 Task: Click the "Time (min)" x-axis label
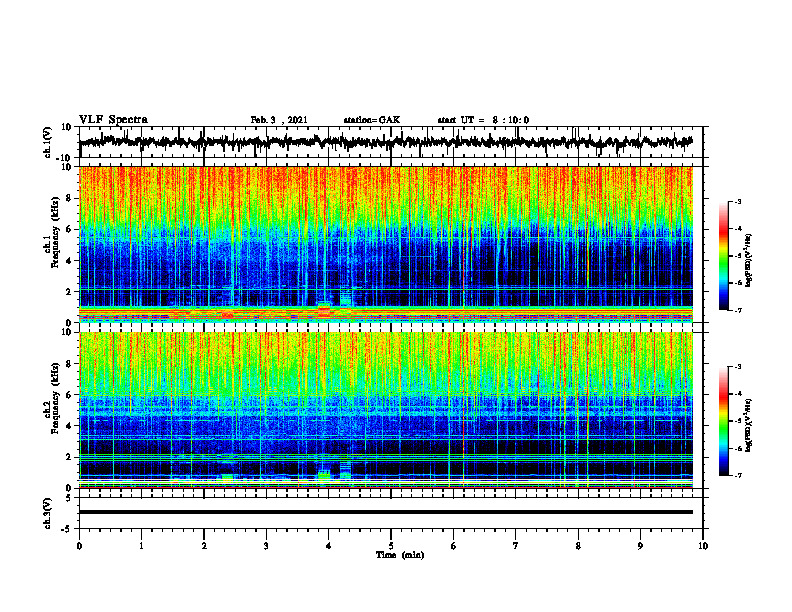(x=400, y=555)
